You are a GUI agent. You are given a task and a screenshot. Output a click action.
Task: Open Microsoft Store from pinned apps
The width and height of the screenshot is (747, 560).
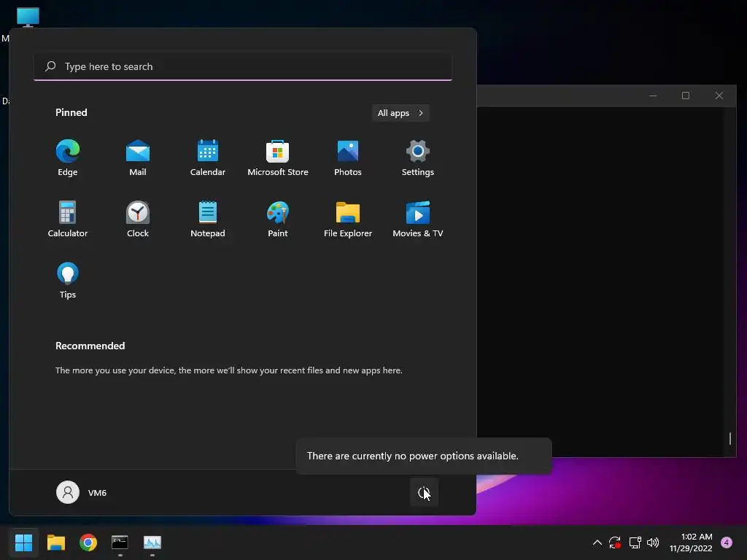point(278,157)
